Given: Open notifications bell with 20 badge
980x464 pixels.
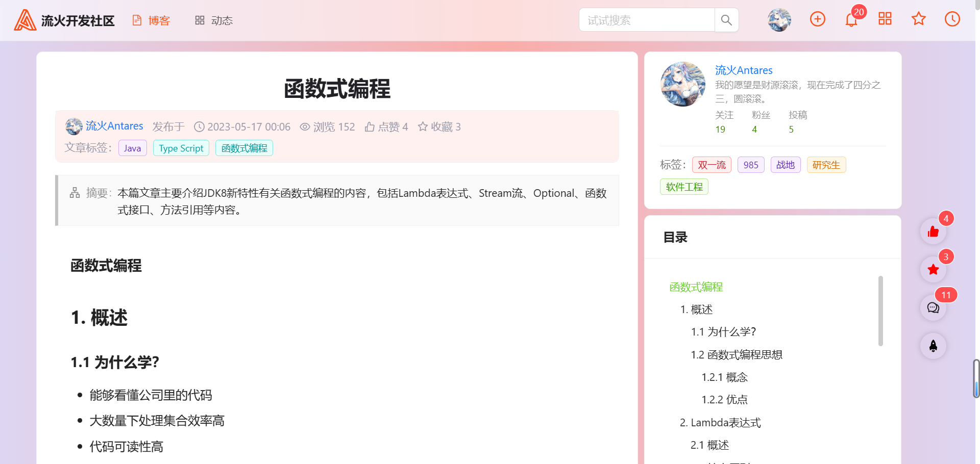Looking at the screenshot, I should (851, 20).
